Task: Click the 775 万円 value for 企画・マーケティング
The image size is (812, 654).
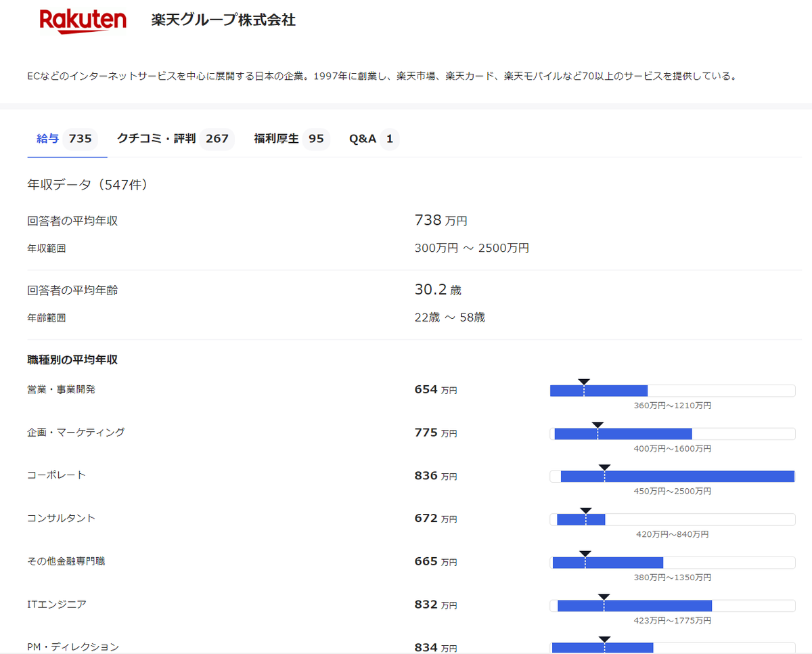Action: (x=436, y=433)
